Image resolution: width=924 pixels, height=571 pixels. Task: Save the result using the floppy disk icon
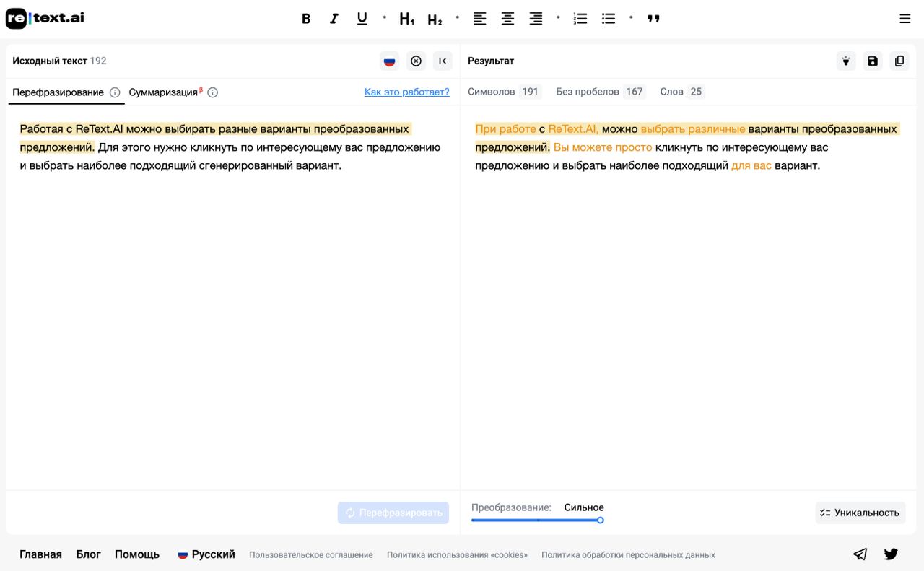(x=873, y=61)
